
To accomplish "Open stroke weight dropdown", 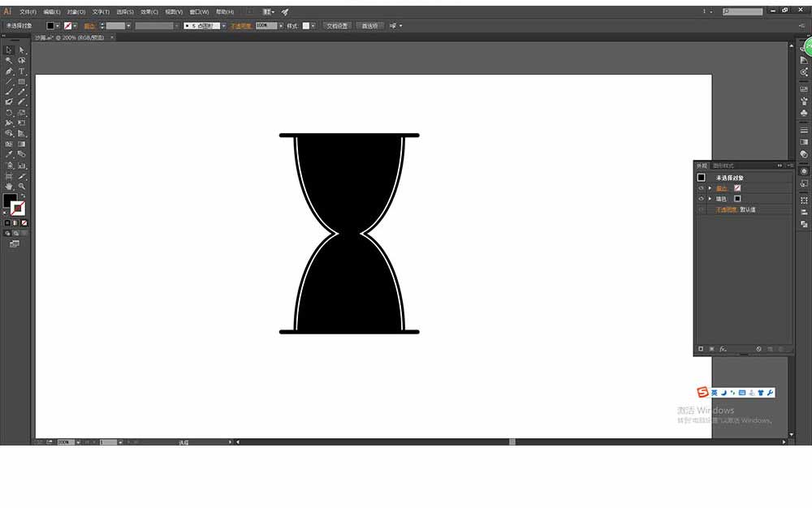I will click(x=128, y=26).
